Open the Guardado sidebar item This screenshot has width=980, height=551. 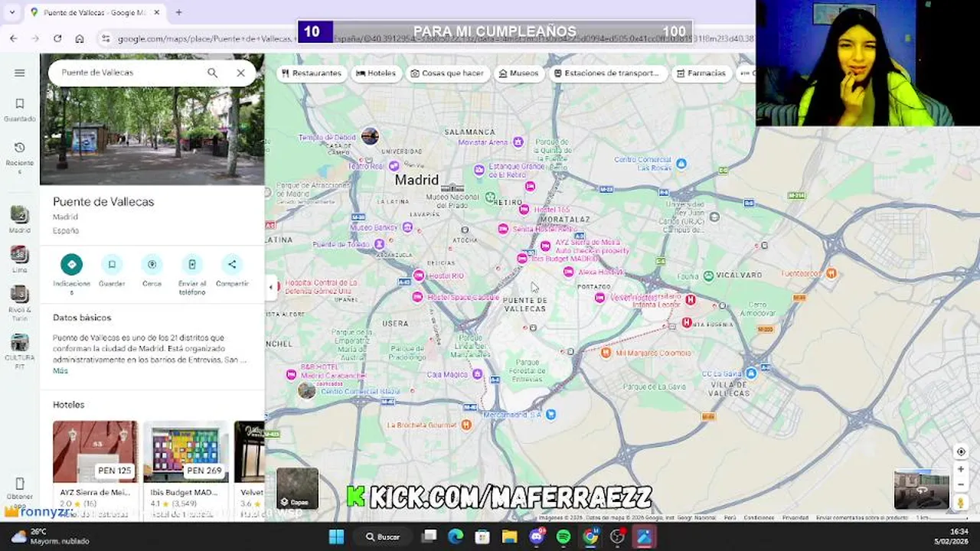click(20, 109)
